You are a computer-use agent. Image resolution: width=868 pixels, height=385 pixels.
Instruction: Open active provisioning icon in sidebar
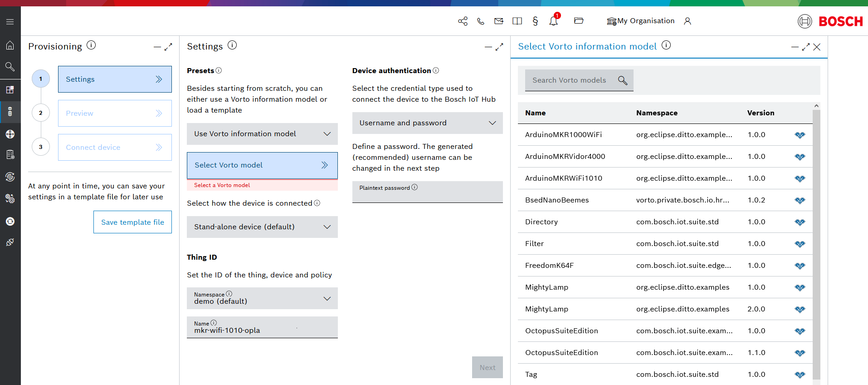10,112
